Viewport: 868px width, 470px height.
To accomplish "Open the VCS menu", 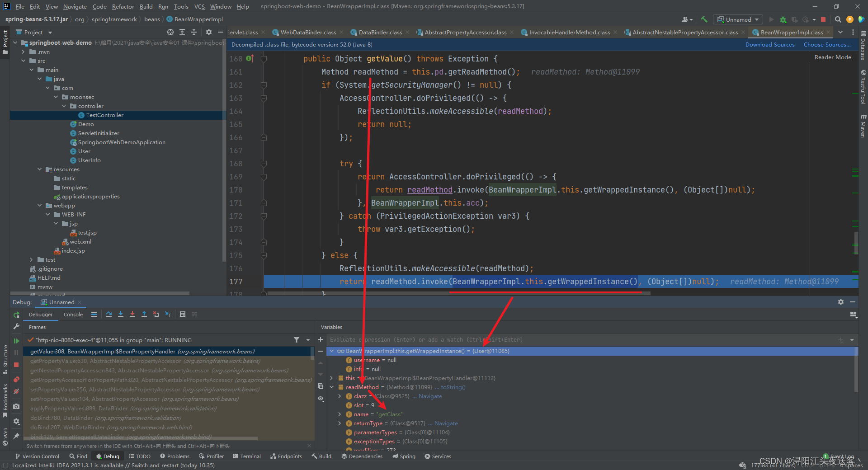I will coord(199,6).
